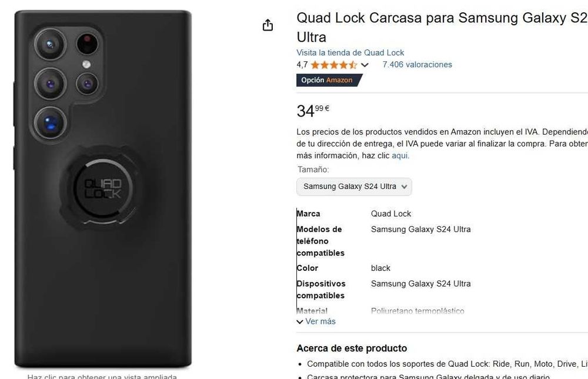The height and width of the screenshot is (379, 588).
Task: Click the Acerca de este producto heading
Action: [x=352, y=348]
